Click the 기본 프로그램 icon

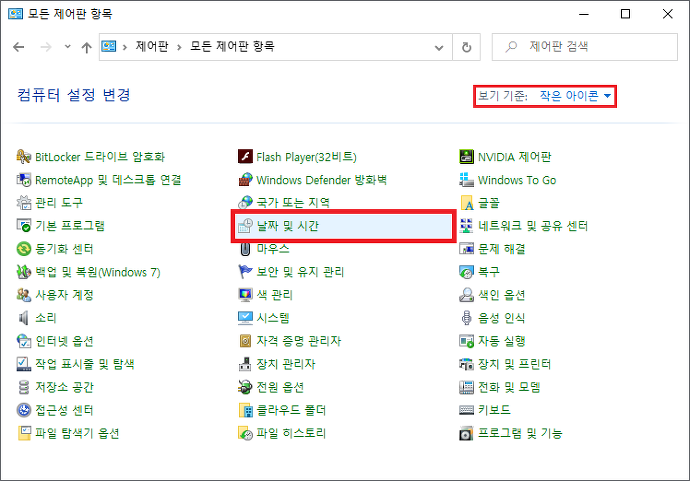(x=23, y=226)
